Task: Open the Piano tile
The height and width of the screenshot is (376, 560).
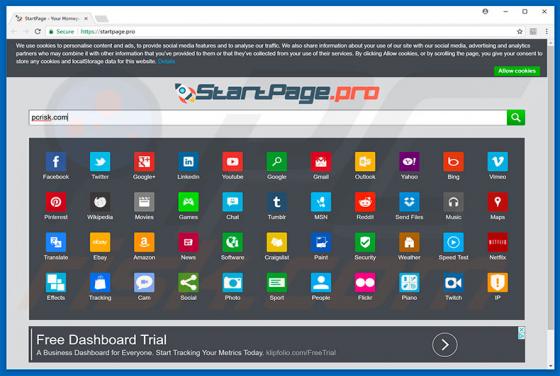Action: point(409,283)
